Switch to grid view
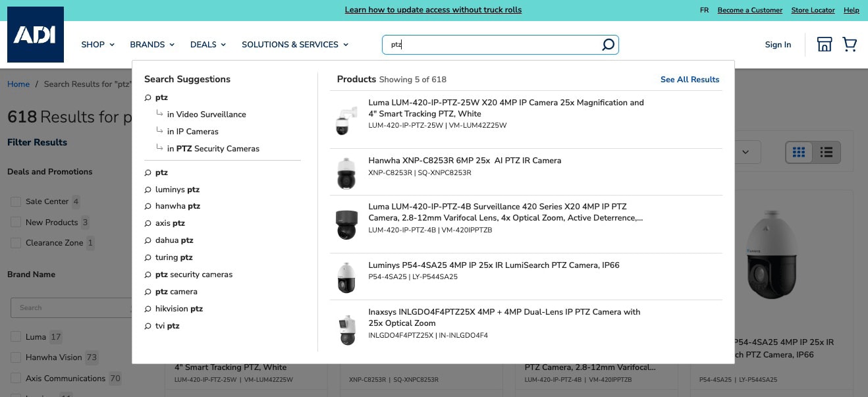868x397 pixels. coord(799,153)
